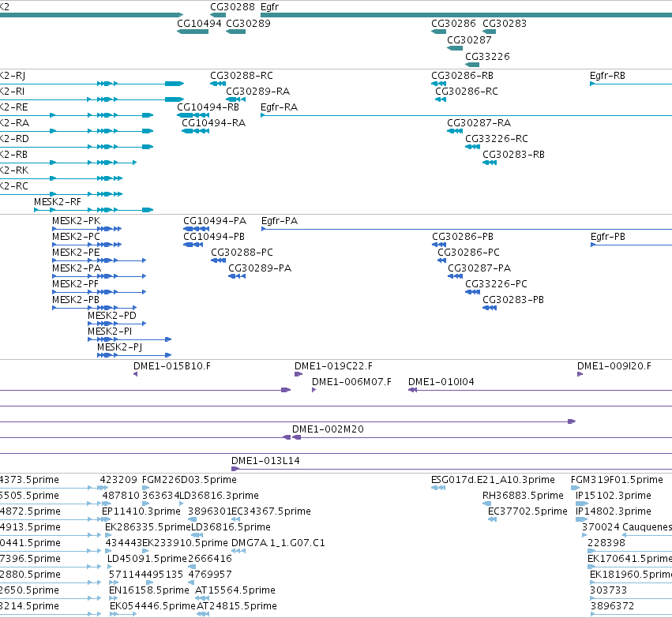Click the CG10494-RB transcript label

(x=208, y=107)
